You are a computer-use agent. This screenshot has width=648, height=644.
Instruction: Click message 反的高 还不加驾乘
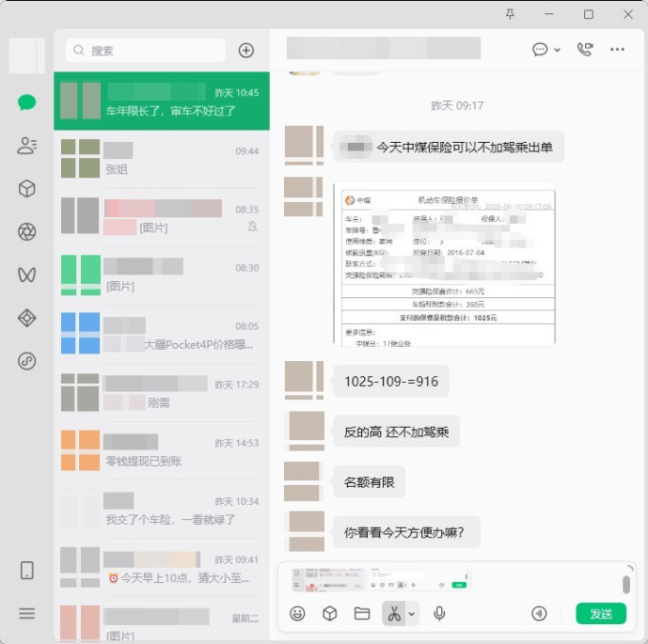(x=396, y=432)
